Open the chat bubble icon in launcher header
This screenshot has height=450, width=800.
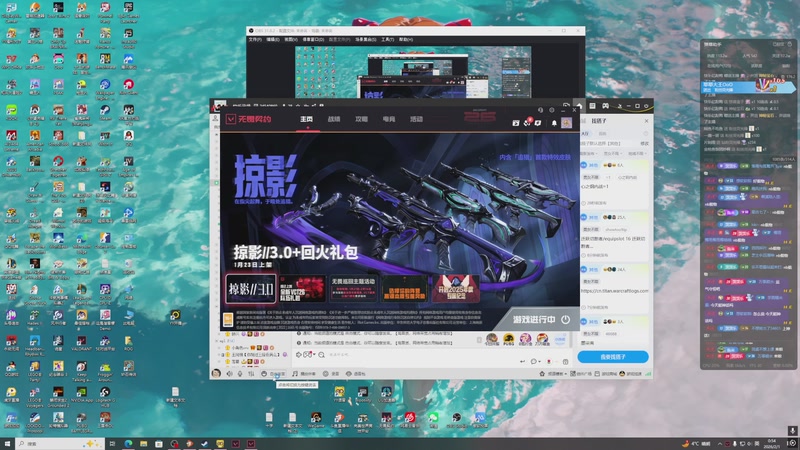(538, 123)
